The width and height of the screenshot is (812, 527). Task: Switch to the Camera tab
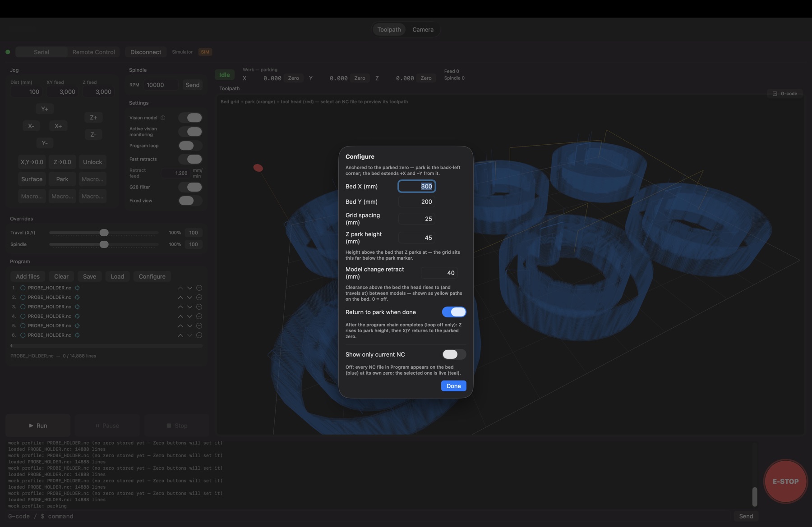[x=423, y=30]
